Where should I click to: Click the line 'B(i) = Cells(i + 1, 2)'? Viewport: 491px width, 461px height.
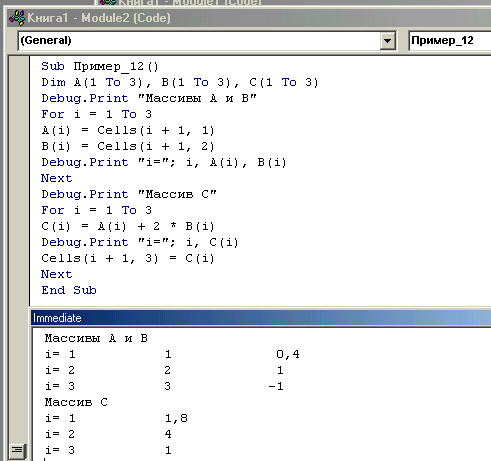(x=128, y=147)
